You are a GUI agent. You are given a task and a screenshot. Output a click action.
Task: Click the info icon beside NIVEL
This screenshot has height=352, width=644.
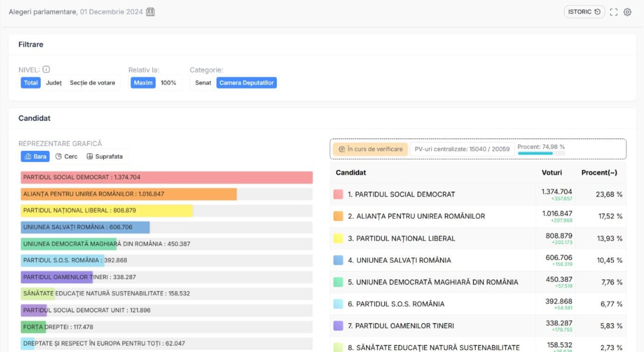[46, 69]
